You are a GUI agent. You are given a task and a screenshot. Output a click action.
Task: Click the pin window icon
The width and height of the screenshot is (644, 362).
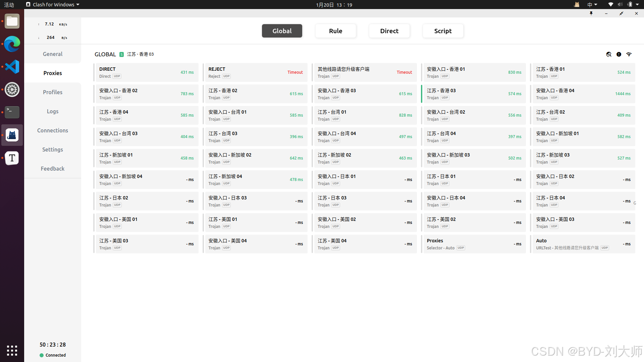point(591,13)
